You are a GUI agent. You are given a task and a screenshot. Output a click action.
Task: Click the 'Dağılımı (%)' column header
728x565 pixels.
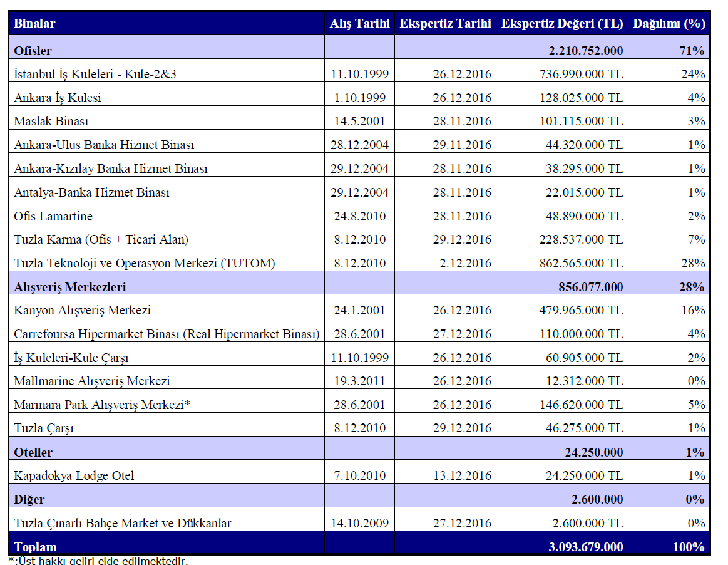tap(669, 23)
